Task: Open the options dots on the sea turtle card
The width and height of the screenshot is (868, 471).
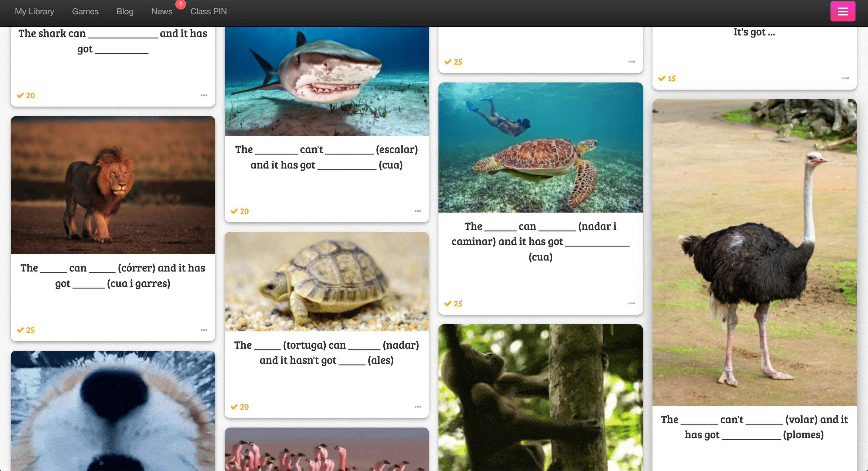Action: point(632,304)
